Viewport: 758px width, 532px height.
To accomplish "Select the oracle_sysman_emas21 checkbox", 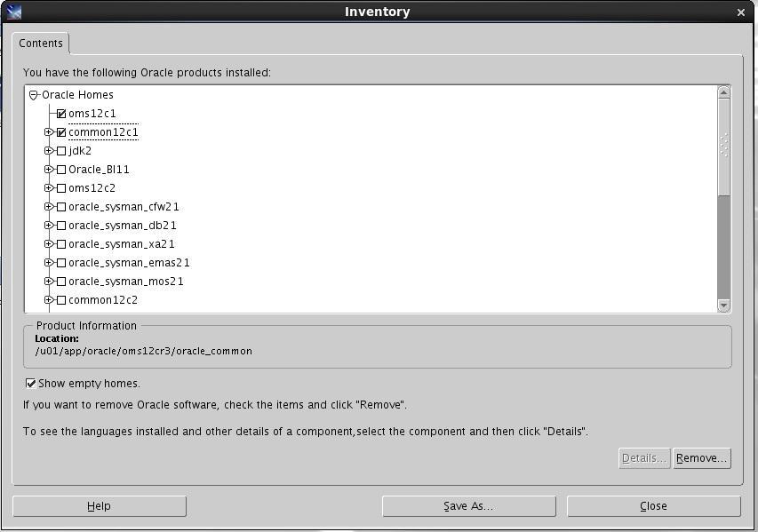I will pos(61,263).
